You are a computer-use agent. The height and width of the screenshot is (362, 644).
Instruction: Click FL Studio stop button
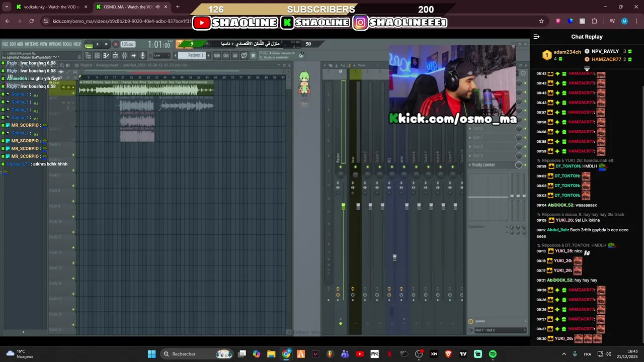click(x=106, y=44)
